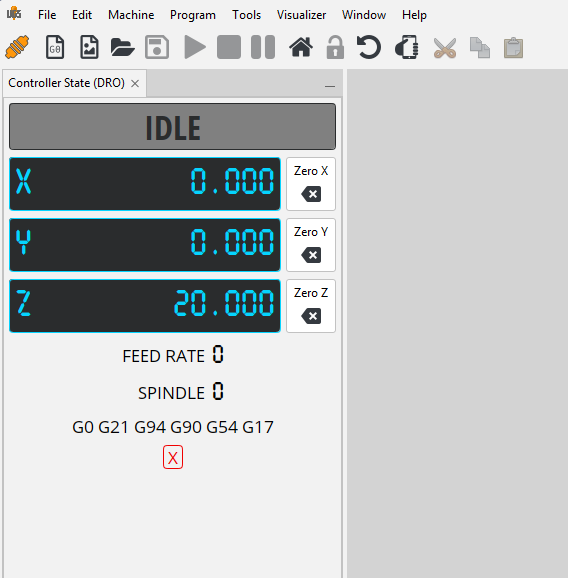Open the Machine menu

(x=131, y=15)
